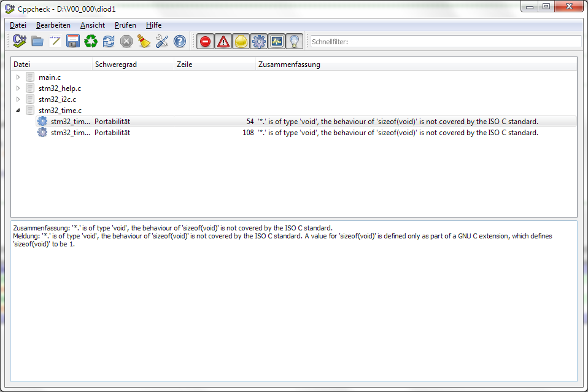Sort by the Zusammenfassung column header
The image size is (588, 392).
point(416,64)
